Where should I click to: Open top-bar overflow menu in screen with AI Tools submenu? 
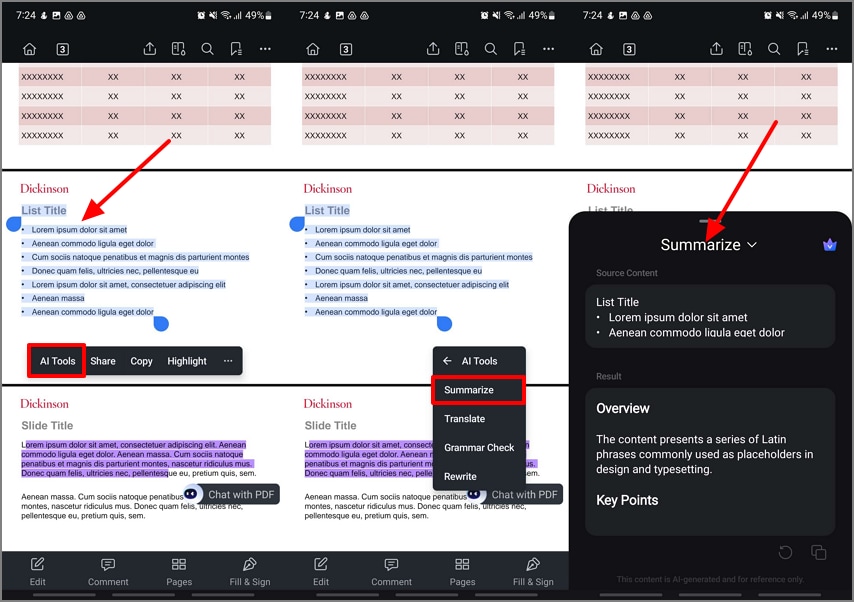(548, 49)
